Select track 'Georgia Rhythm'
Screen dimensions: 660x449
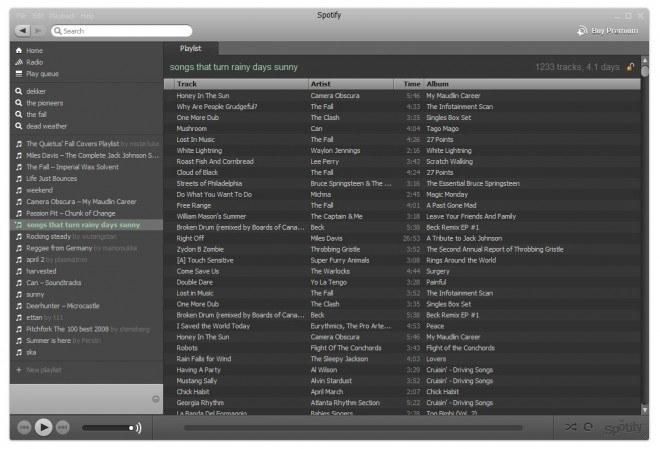click(200, 403)
